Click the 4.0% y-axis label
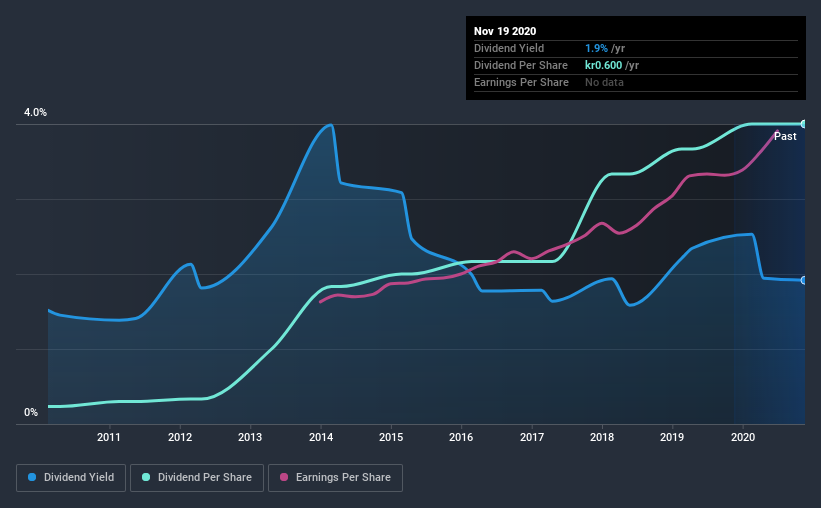This screenshot has height=508, width=821. pos(35,113)
